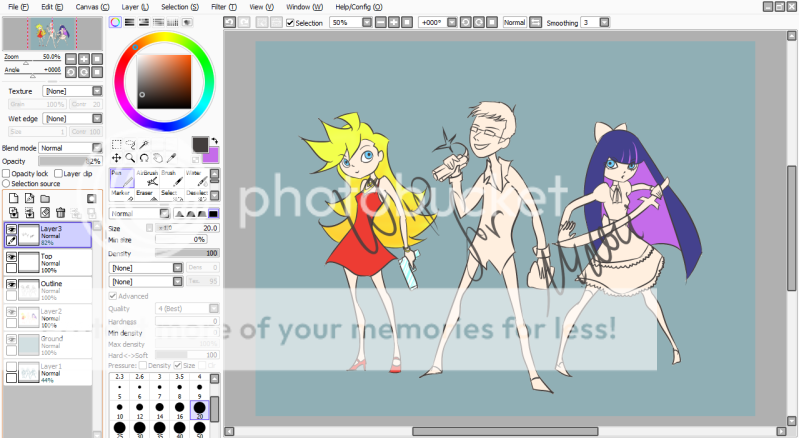Select the AirBrush tool
Image resolution: width=799 pixels, height=438 pixels.
144,177
